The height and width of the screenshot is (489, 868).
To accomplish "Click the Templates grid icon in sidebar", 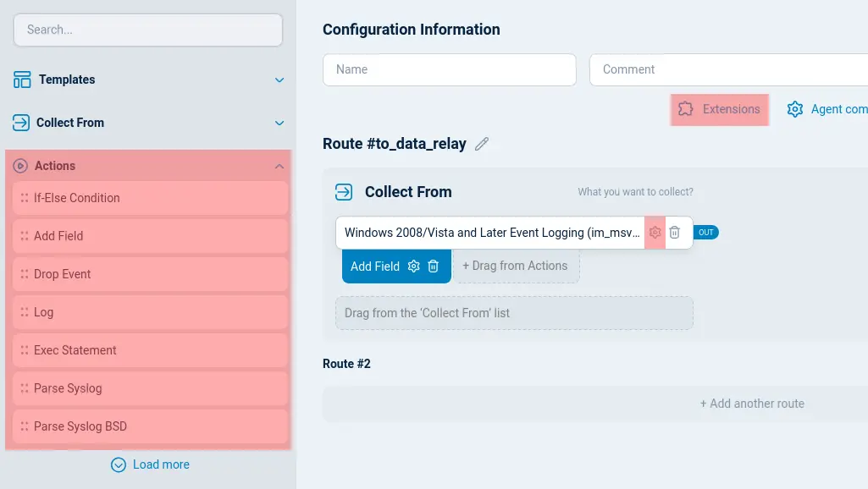I will pos(19,80).
